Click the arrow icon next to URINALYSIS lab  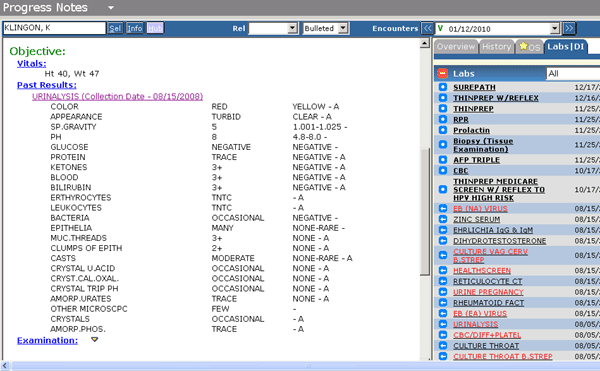pyautogui.click(x=443, y=324)
